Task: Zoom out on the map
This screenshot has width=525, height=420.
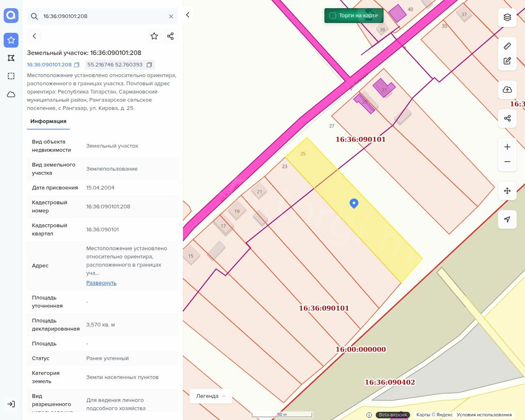Action: (507, 162)
